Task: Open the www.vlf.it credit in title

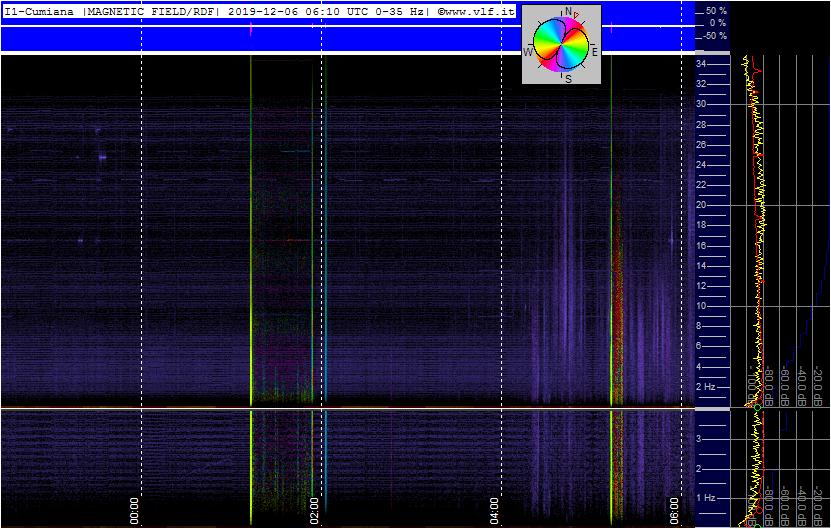Action: (475, 12)
